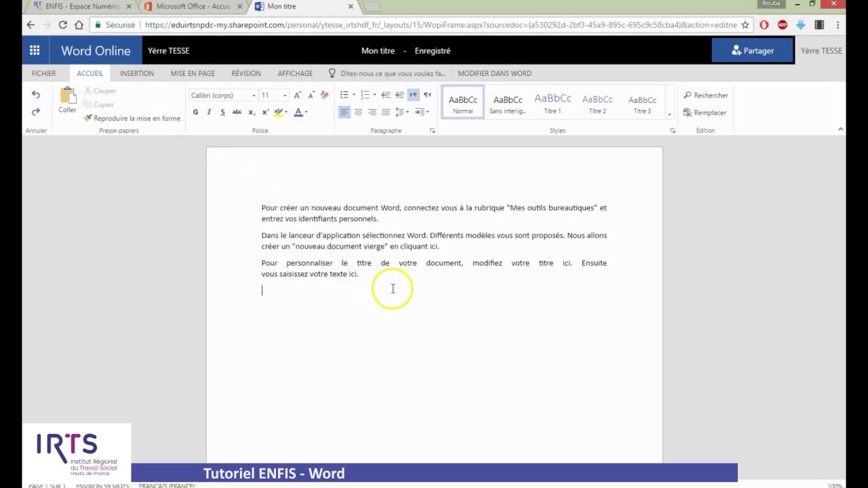Screen dimensions: 868x488
Task: Apply the font color A swatch
Action: (x=298, y=112)
